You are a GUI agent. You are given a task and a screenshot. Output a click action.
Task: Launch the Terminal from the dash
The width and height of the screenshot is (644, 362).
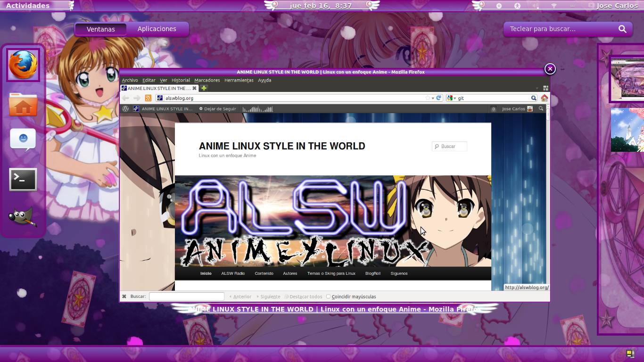[x=23, y=180]
